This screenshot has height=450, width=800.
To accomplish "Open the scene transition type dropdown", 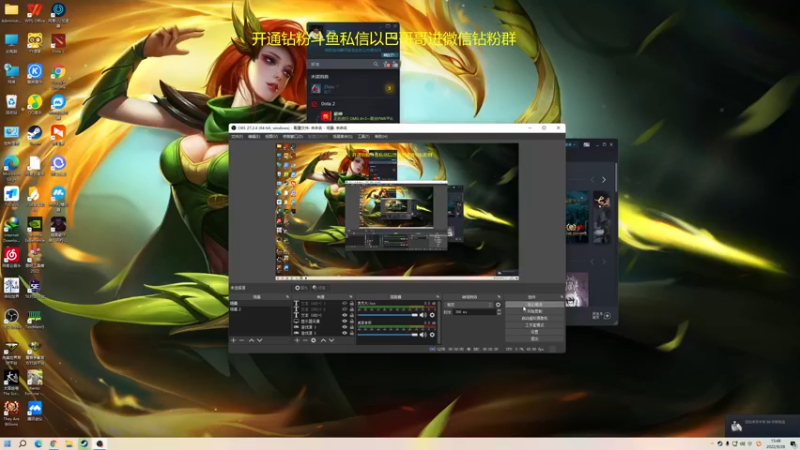I will pos(469,305).
